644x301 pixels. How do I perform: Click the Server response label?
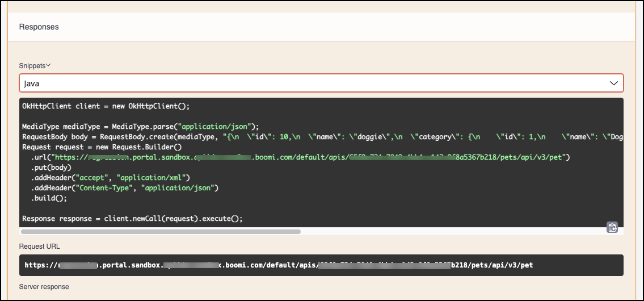click(44, 287)
